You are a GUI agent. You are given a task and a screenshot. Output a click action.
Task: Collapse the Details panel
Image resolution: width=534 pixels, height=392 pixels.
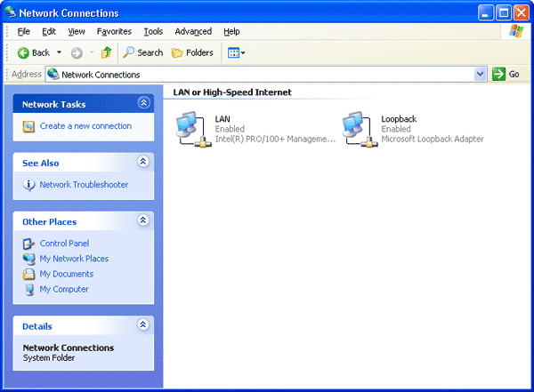[143, 324]
